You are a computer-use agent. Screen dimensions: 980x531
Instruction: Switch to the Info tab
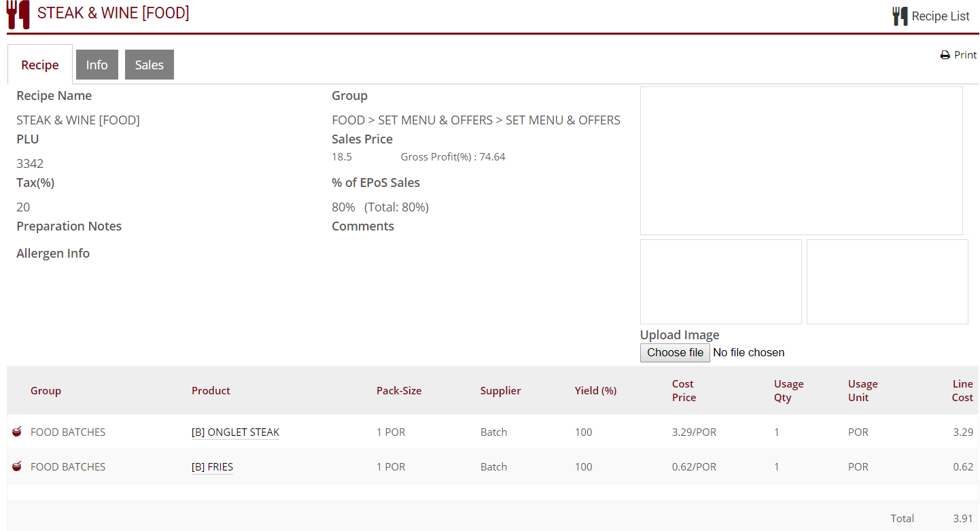(97, 65)
